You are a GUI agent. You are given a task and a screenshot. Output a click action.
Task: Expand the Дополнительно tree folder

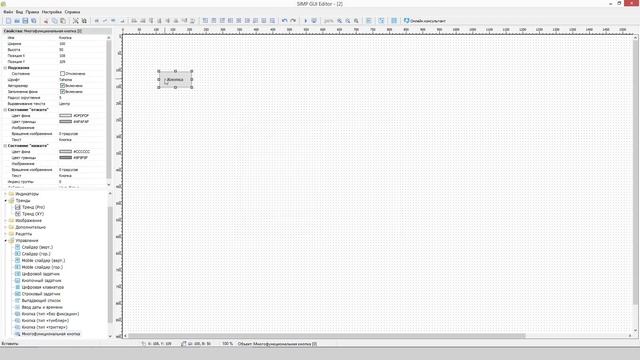point(6,227)
